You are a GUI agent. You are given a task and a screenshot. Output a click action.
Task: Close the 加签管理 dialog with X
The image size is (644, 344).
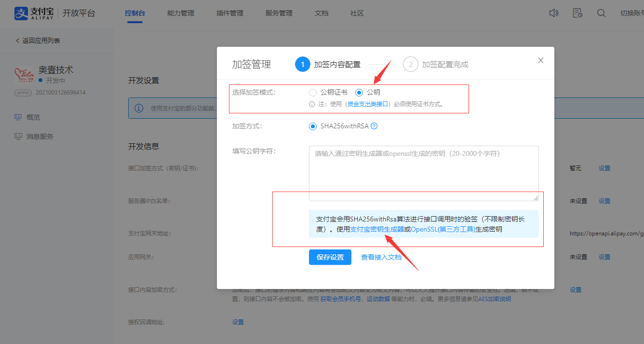(541, 60)
